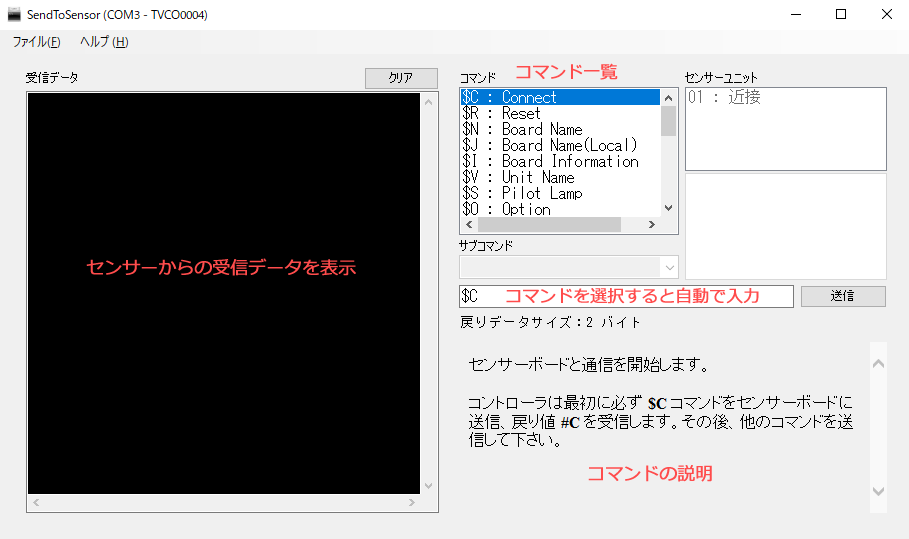Screen dimensions: 909x539
Task: Select the $R : Reset command
Action: 561,113
